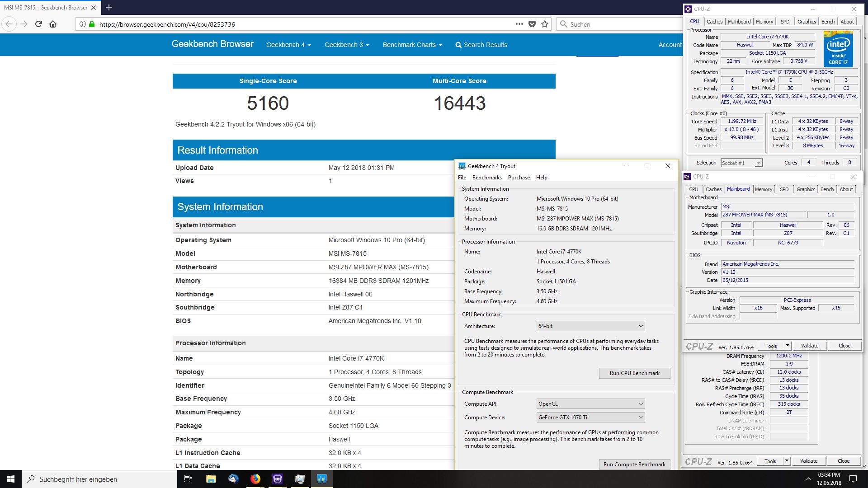Viewport: 868px width, 488px height.
Task: Open the Geekbench 3 dropdown menu
Action: point(347,45)
